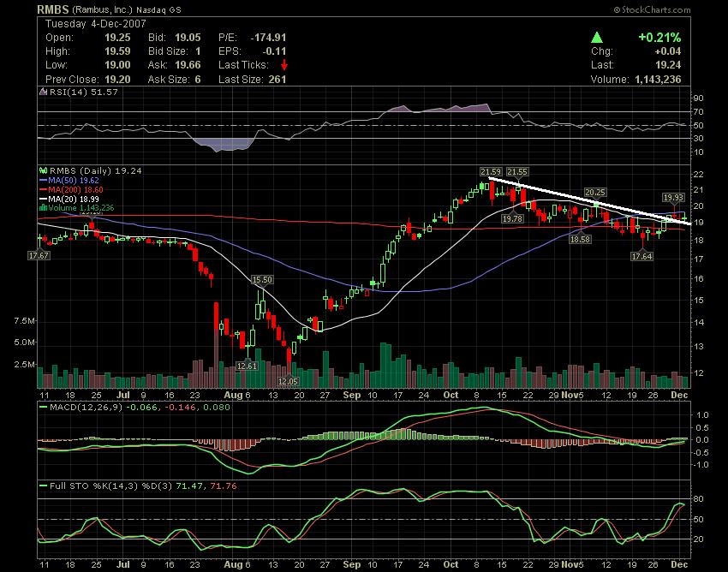The image size is (728, 572).
Task: Click the 12.61 price label
Action: 247,366
